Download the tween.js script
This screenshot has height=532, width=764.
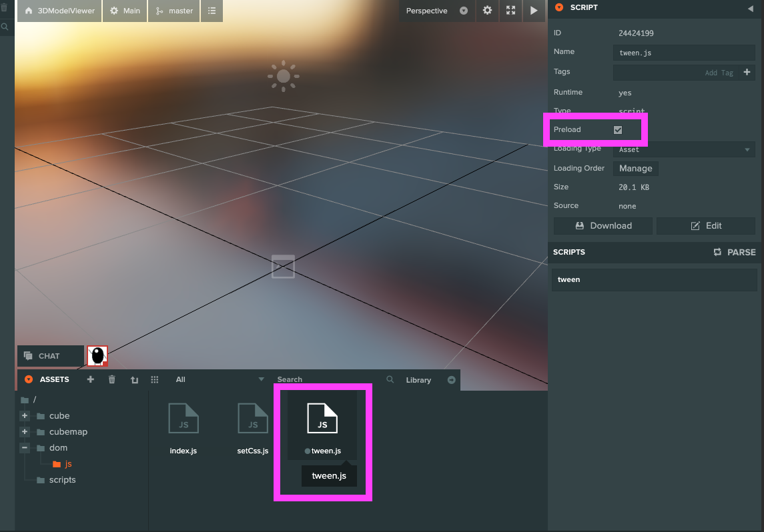coord(603,226)
